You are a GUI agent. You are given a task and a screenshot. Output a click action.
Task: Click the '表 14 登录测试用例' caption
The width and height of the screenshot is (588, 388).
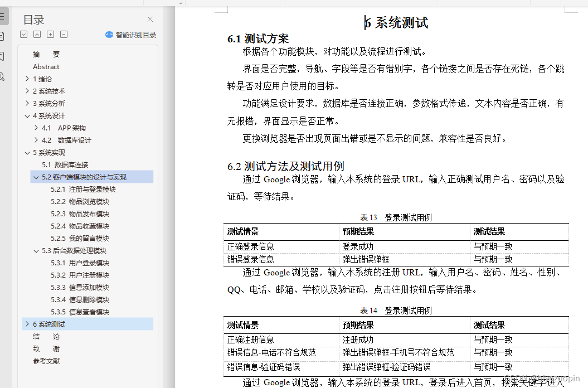[396, 311]
